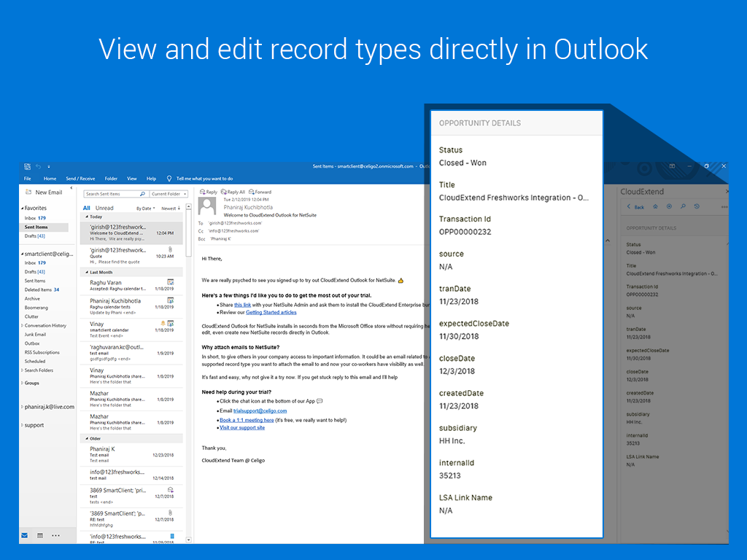Click the message list scroll down arrow
This screenshot has width=747, height=560.
pyautogui.click(x=189, y=540)
